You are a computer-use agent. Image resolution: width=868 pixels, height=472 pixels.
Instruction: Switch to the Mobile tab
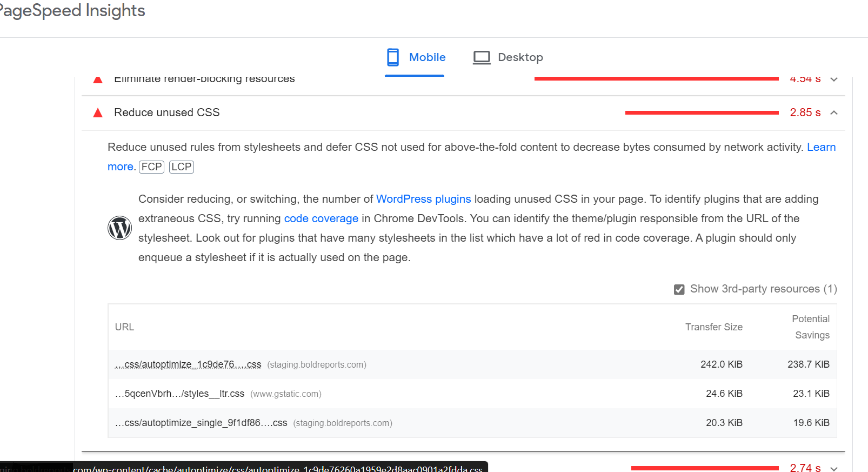(x=415, y=57)
